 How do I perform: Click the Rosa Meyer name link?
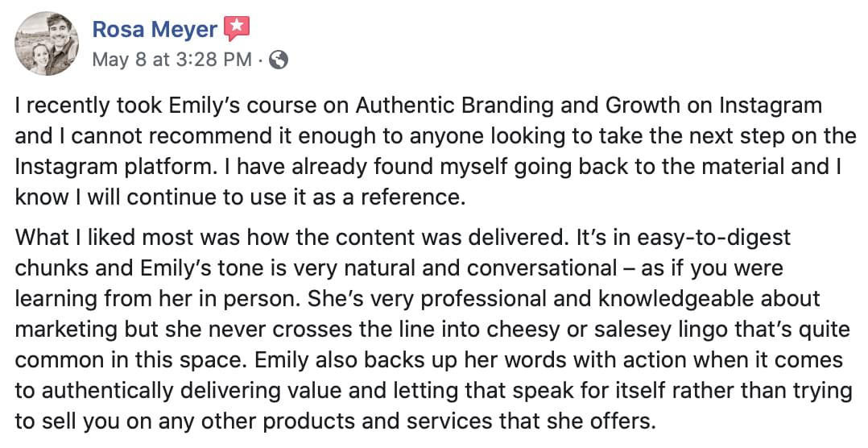(155, 29)
